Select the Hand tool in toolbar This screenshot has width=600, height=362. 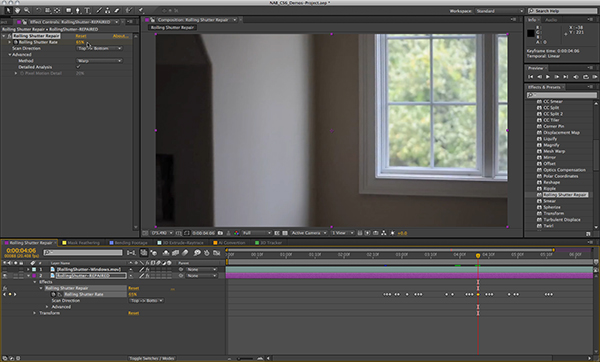pyautogui.click(x=17, y=10)
